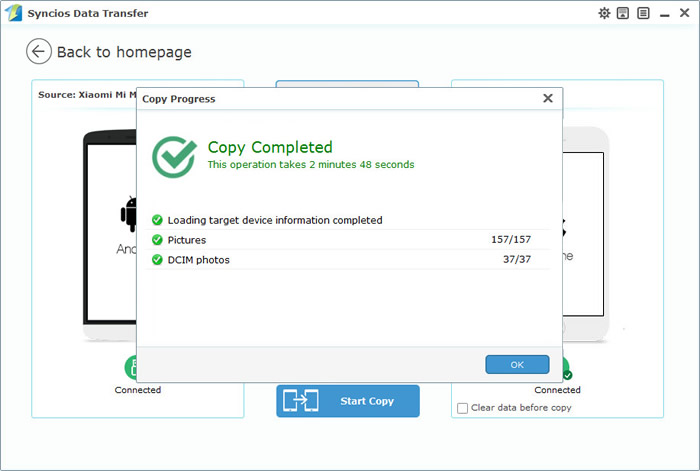Click the save/register icon in title bar
The image size is (700, 471).
tap(623, 13)
